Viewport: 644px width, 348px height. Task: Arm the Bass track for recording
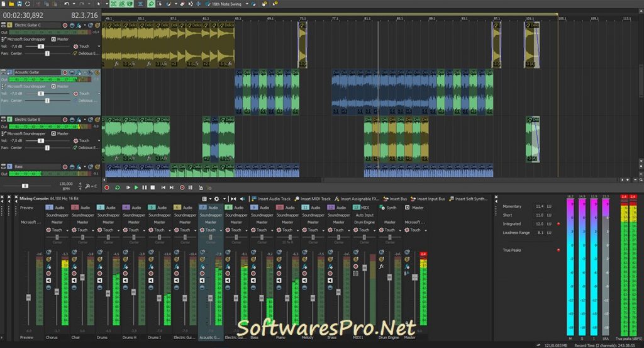65,167
